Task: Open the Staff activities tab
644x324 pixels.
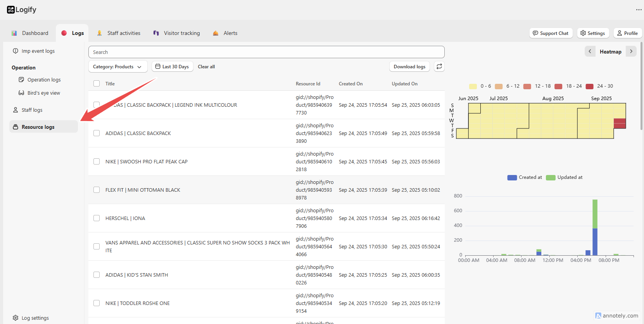Action: point(119,33)
